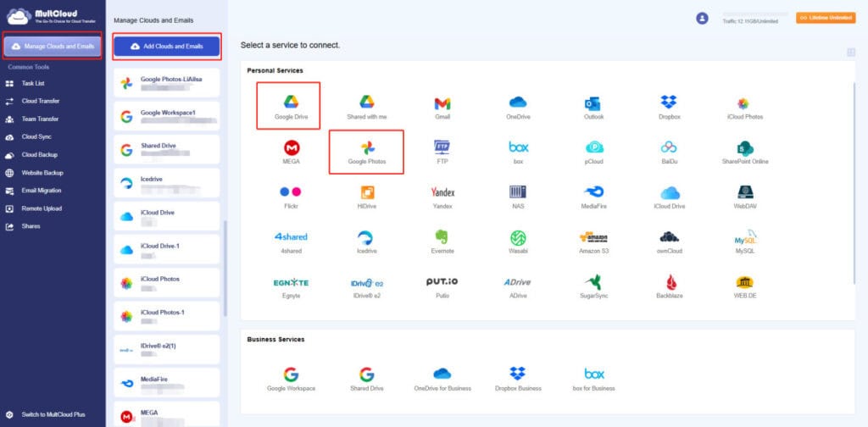Click the Lifetime Unlimited button
This screenshot has width=868, height=427.
click(826, 18)
